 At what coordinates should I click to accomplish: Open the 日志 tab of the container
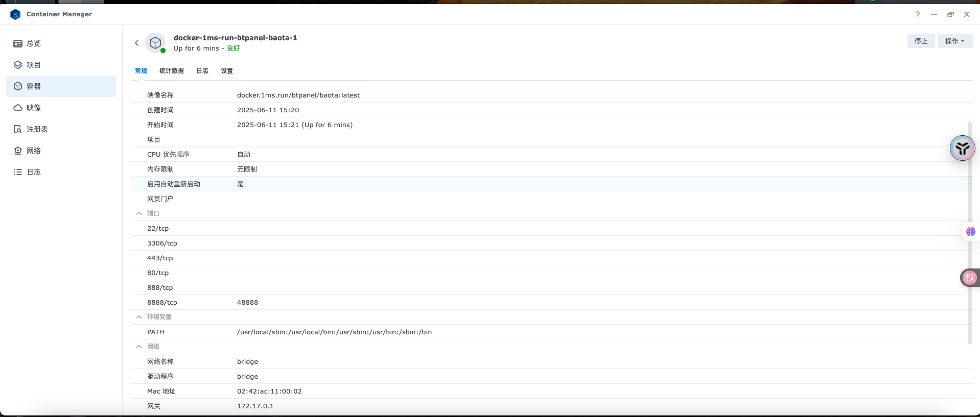click(x=202, y=71)
